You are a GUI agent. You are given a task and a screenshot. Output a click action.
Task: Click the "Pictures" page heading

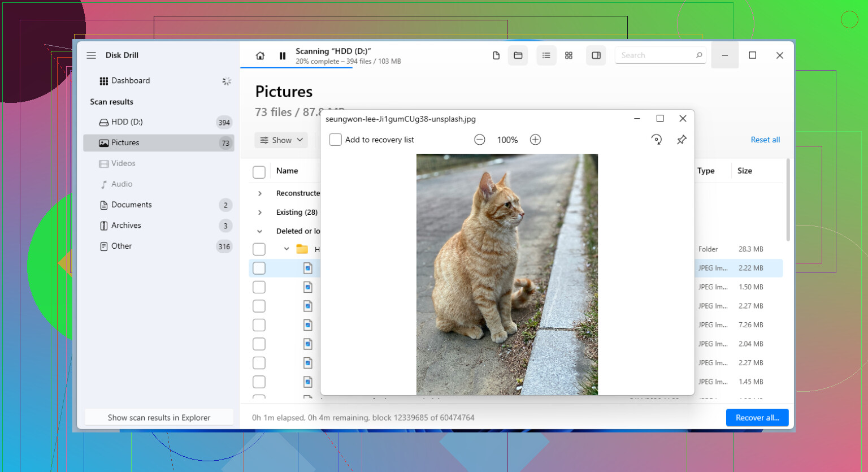tap(284, 92)
